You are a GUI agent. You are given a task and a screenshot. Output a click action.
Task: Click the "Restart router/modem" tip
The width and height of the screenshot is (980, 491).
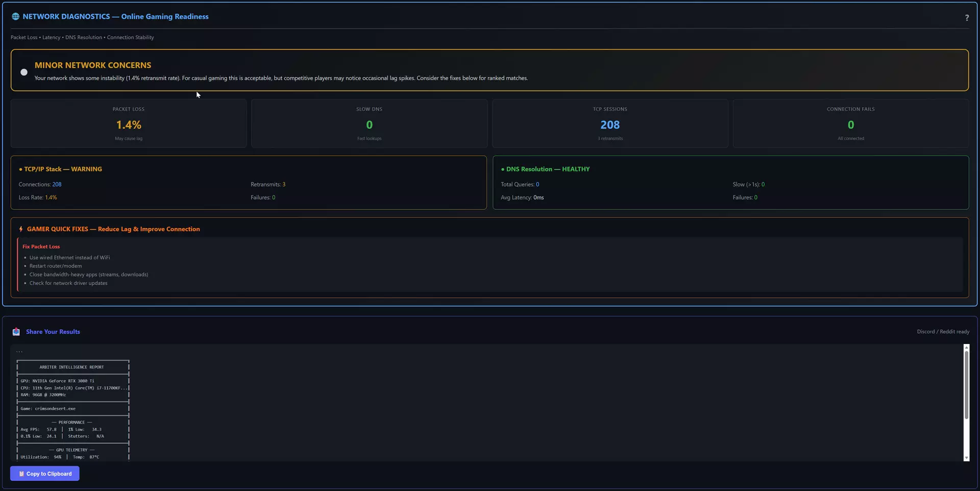pos(56,266)
